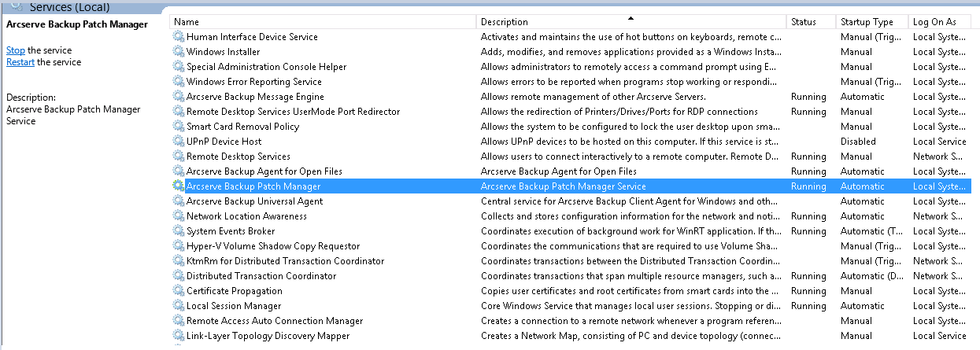Select Special Administration Console Helper service name
Image resolution: width=980 pixels, height=350 pixels.
click(266, 67)
